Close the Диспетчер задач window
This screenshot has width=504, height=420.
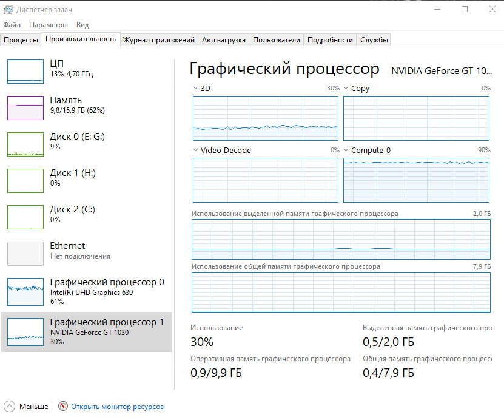tap(492, 9)
